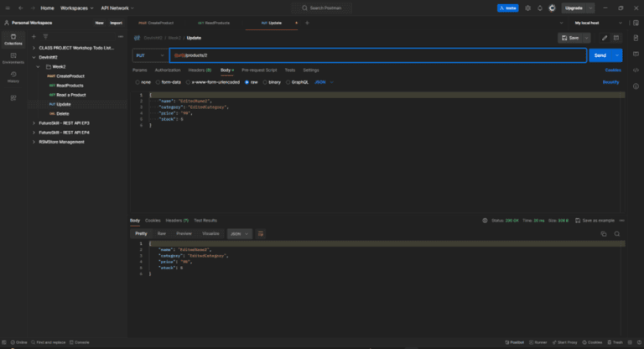Click the network globe icon beside Status
Viewport: 644px width, 349px height.
tap(485, 221)
